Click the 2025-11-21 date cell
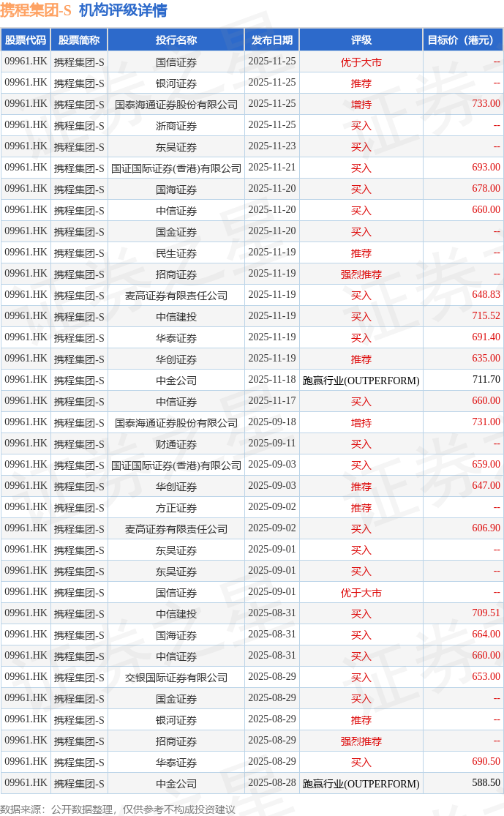504x816 pixels. click(x=272, y=167)
